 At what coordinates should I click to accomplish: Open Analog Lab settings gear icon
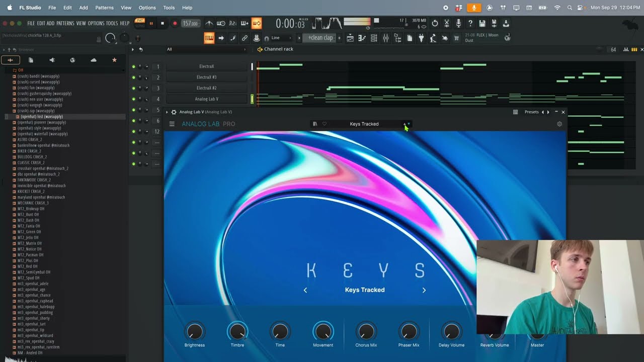click(x=559, y=124)
